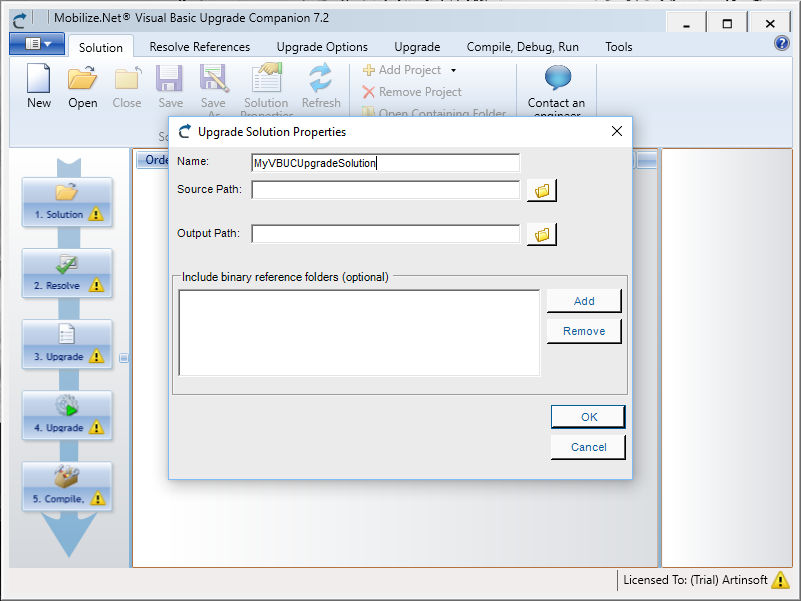The height and width of the screenshot is (601, 801).
Task: Browse for Output Path folder
Action: coord(541,235)
